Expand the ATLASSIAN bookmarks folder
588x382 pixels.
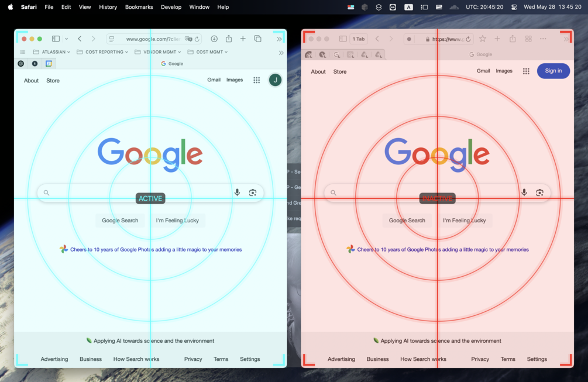51,52
